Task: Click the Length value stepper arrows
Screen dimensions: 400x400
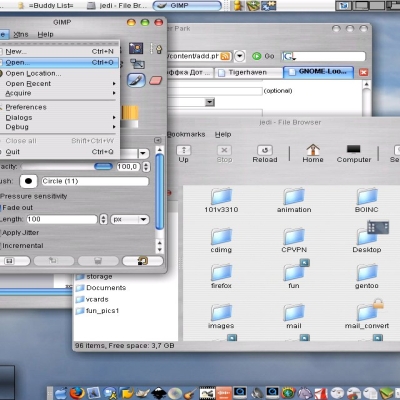Action: (103, 219)
